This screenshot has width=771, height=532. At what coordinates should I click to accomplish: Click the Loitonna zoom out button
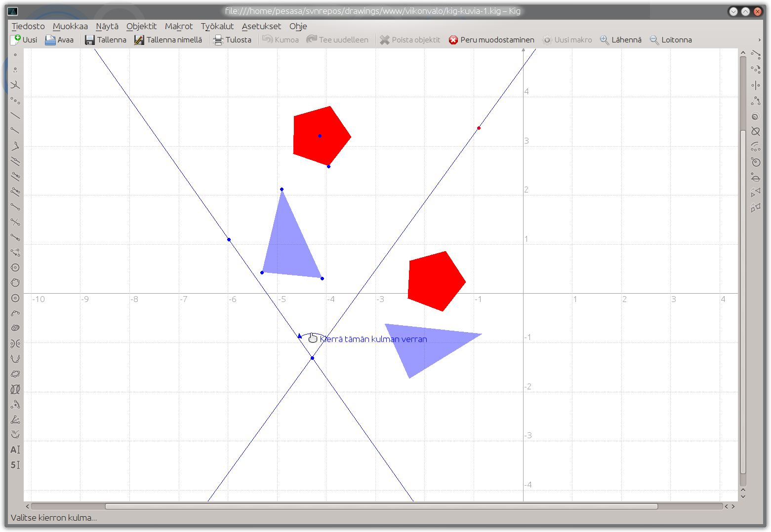[x=671, y=40]
